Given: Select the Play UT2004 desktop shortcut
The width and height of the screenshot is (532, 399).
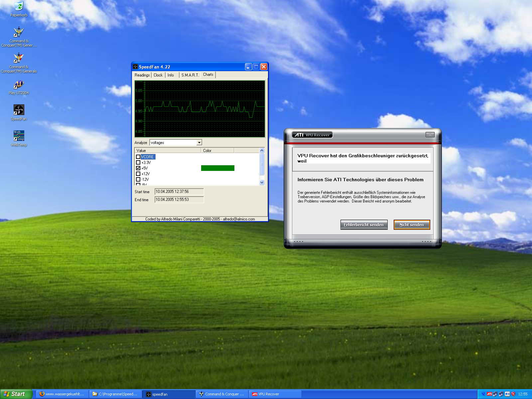Looking at the screenshot, I should pos(19,88).
